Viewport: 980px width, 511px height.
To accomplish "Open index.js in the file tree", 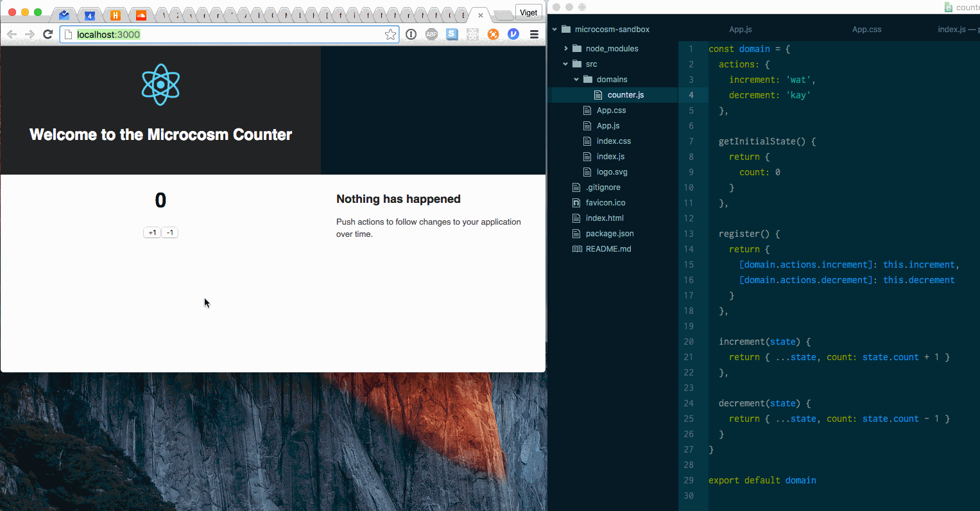I will pos(610,157).
